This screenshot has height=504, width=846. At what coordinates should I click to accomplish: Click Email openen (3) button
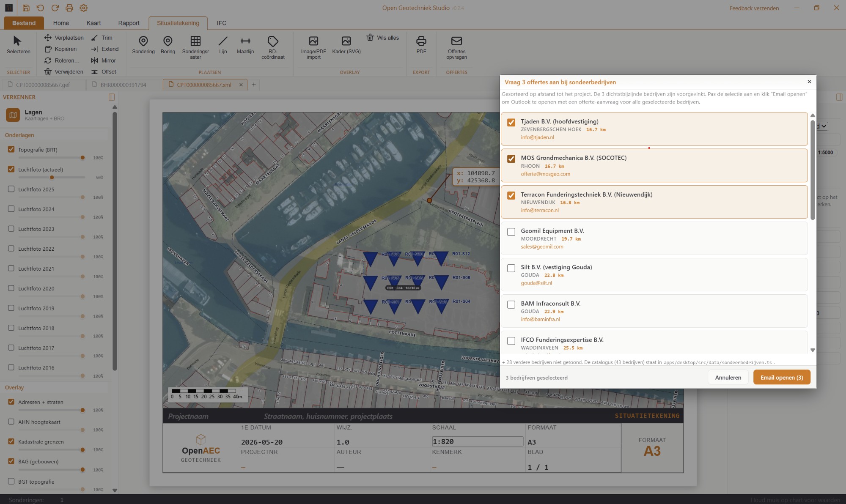tap(782, 378)
